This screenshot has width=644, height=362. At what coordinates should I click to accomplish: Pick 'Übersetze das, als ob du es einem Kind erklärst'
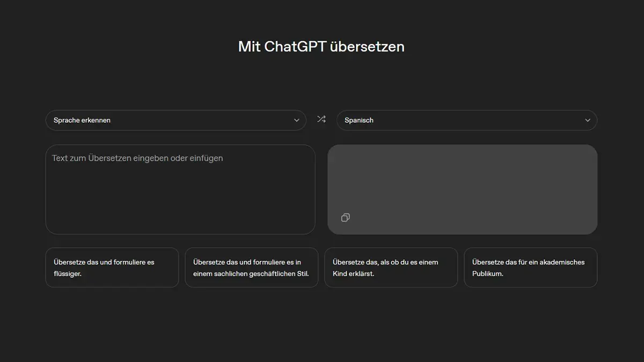(x=391, y=268)
